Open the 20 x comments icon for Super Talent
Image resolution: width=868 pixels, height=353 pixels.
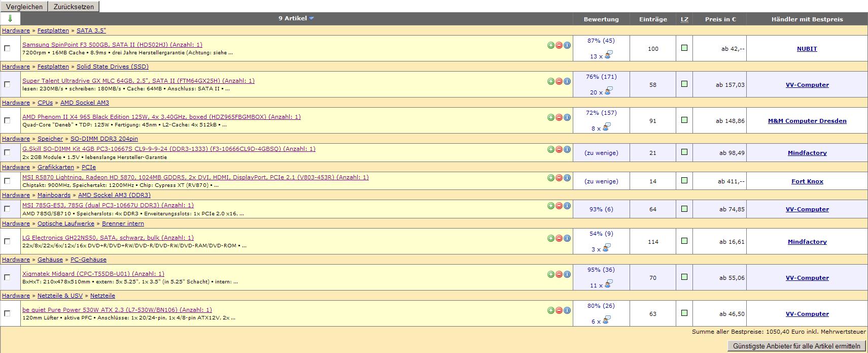(609, 91)
